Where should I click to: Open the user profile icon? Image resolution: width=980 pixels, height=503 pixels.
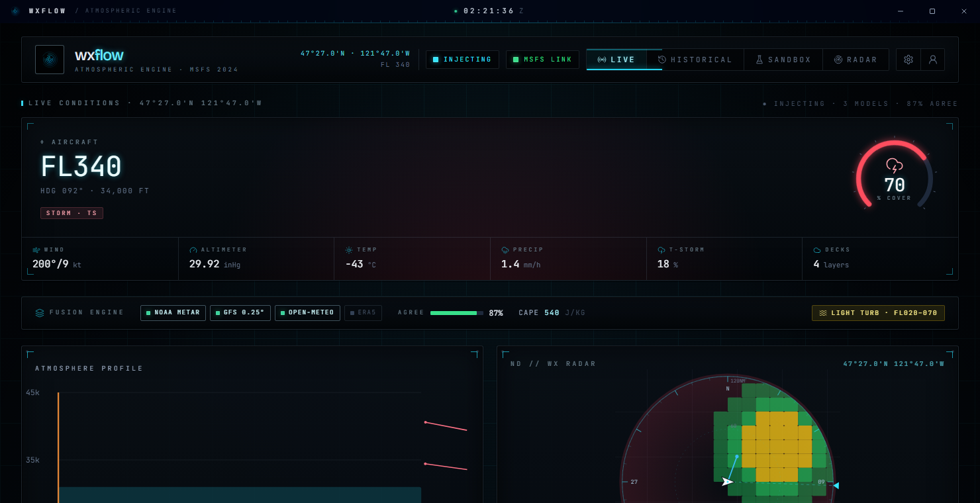coord(933,60)
